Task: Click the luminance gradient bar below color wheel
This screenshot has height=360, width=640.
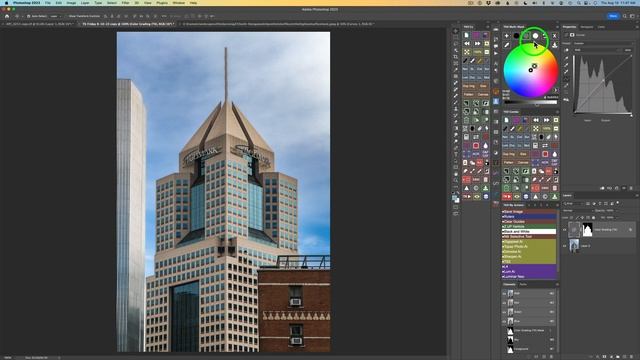Action: coord(531,102)
